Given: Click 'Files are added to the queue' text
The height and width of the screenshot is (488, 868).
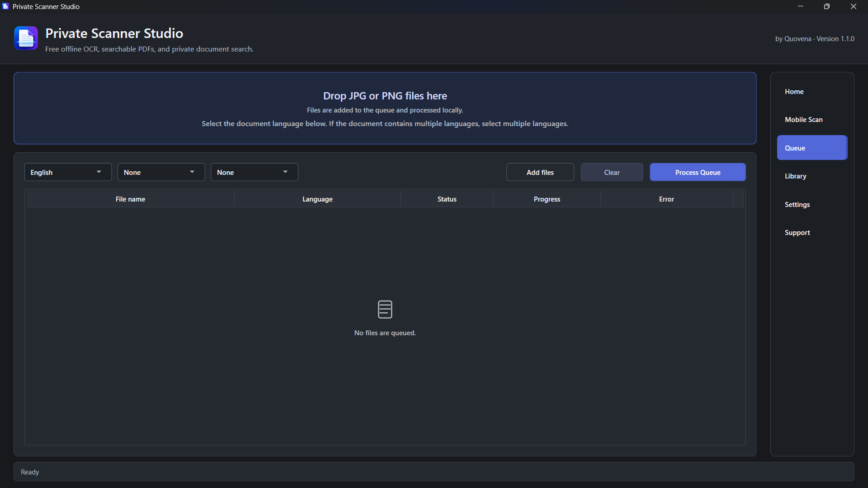Looking at the screenshot, I should [385, 110].
